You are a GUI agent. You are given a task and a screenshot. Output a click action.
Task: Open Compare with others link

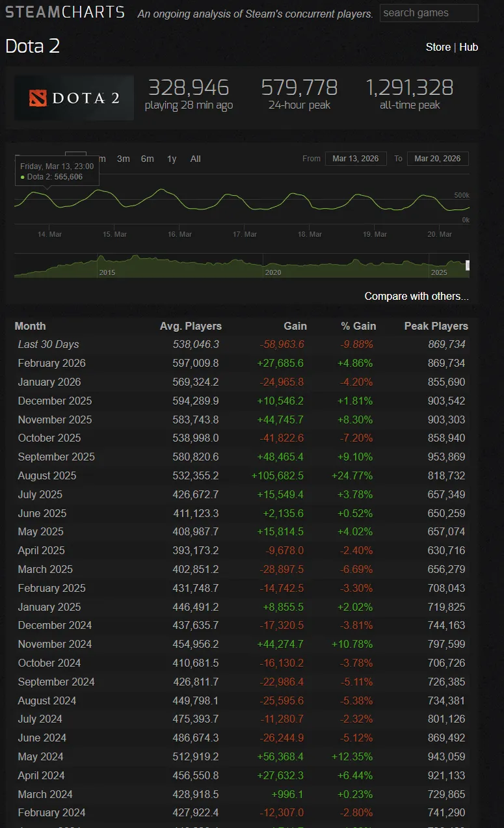click(x=417, y=296)
